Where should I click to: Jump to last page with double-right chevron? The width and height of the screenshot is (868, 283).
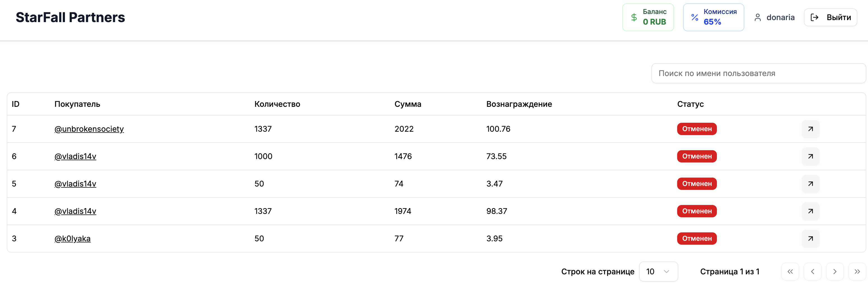(857, 272)
